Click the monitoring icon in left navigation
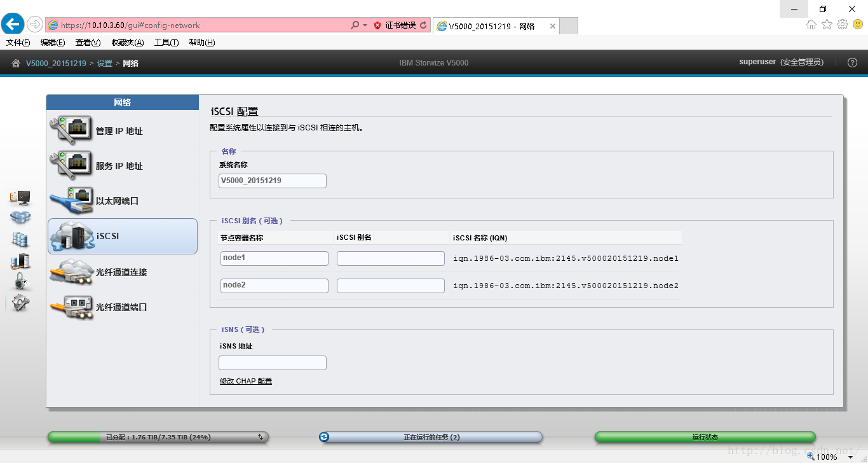 pyautogui.click(x=20, y=198)
